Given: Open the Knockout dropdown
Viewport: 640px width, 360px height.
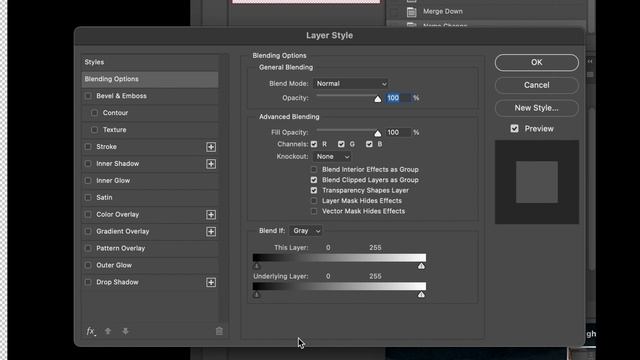Looking at the screenshot, I should (x=332, y=157).
